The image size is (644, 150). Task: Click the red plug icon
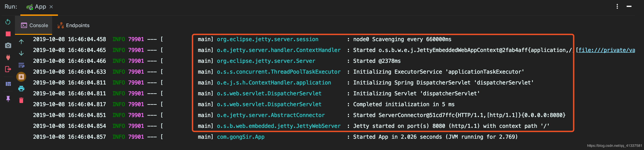[8, 57]
